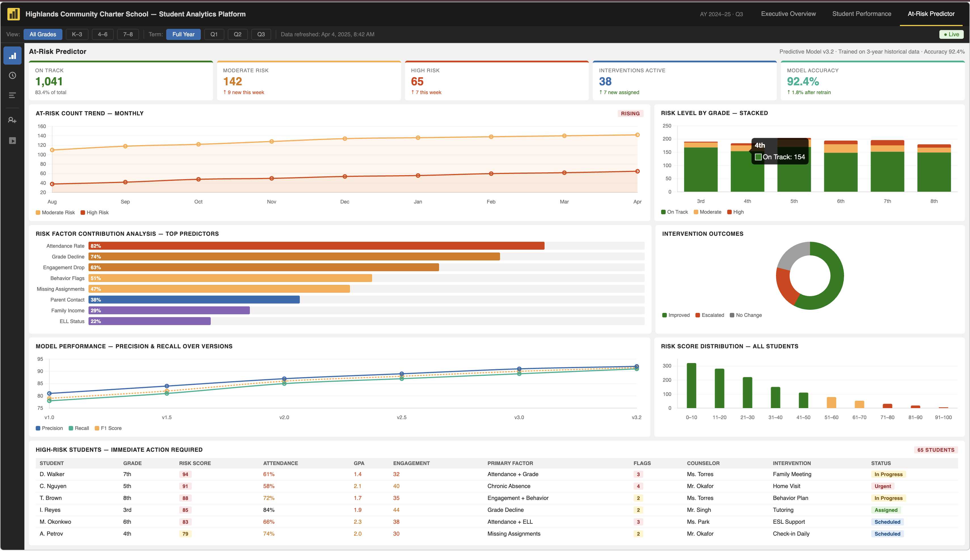
Task: Select the add-student icon in sidebar
Action: [x=12, y=120]
